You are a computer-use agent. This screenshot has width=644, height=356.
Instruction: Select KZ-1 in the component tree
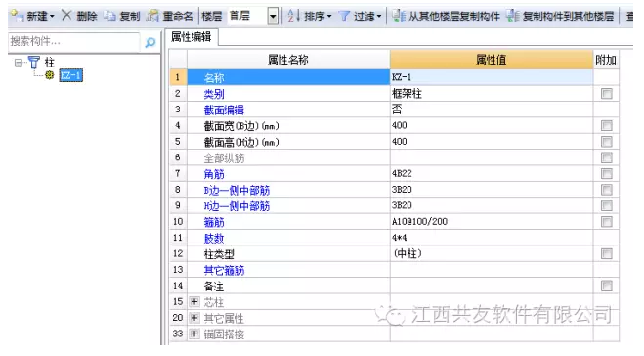[x=71, y=75]
